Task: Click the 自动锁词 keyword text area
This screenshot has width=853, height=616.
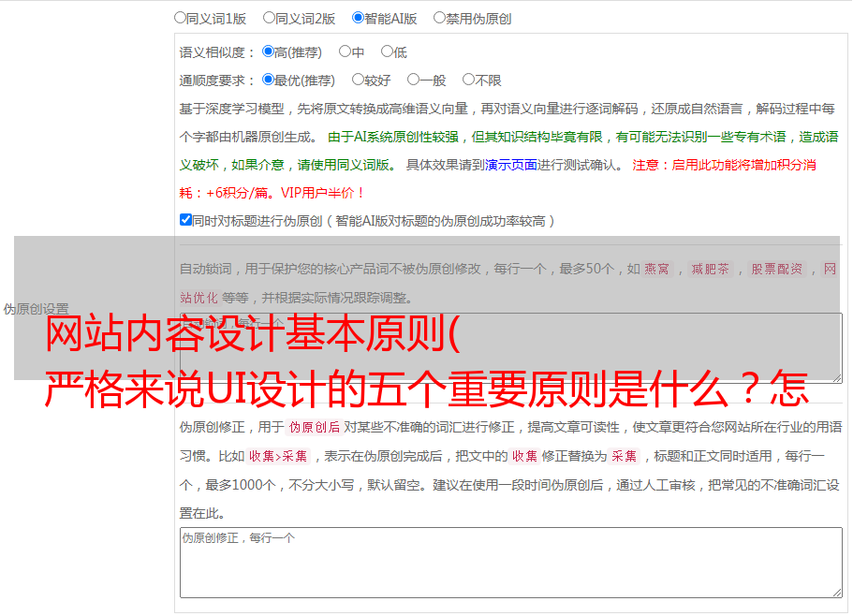Action: pyautogui.click(x=510, y=346)
